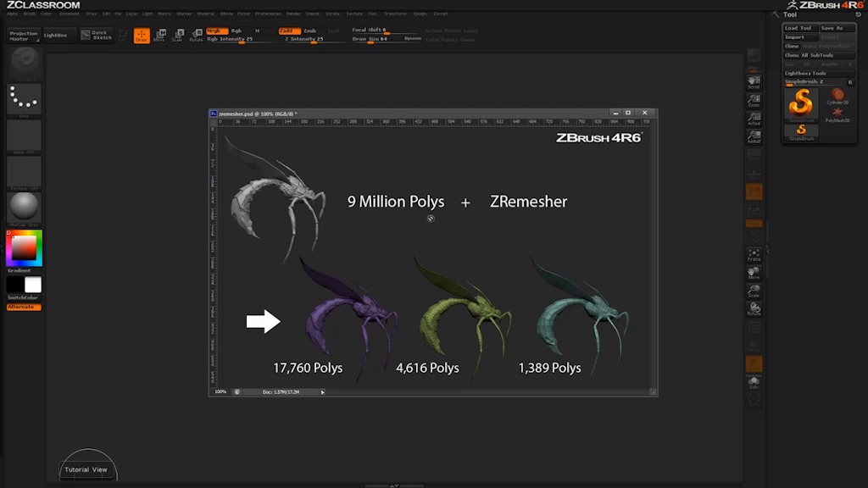Open the Dots stroke type selector
Screen dimensions: 868x488
(24, 100)
